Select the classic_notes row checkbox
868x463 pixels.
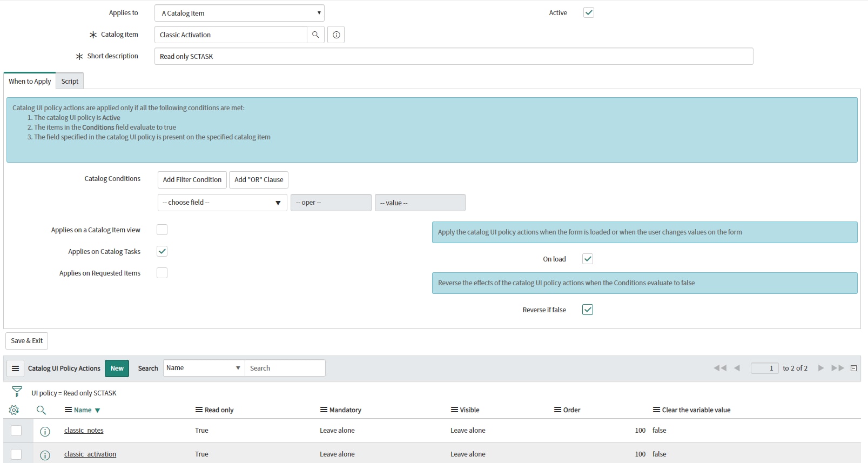point(16,431)
